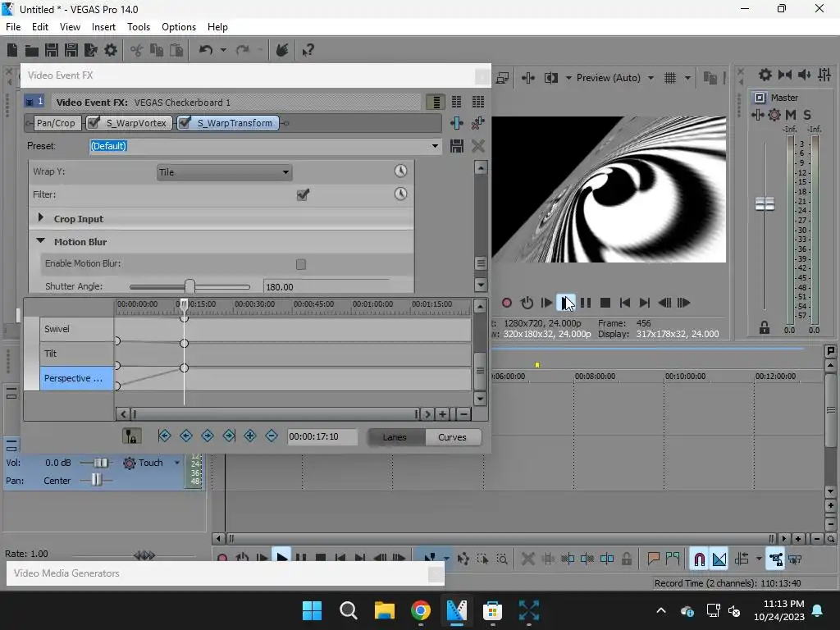
Task: Select the Pan/Crop chain button
Action: 56,123
